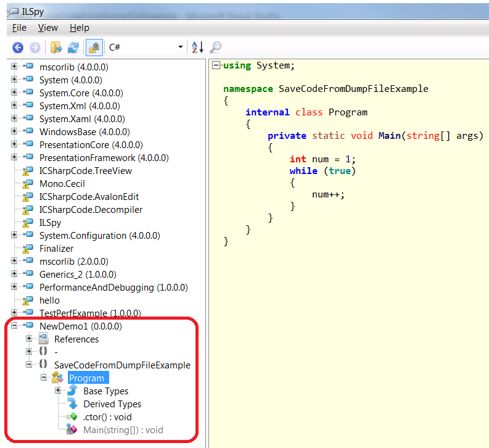
Task: Click the hello assembly warning icon
Action: (x=28, y=301)
